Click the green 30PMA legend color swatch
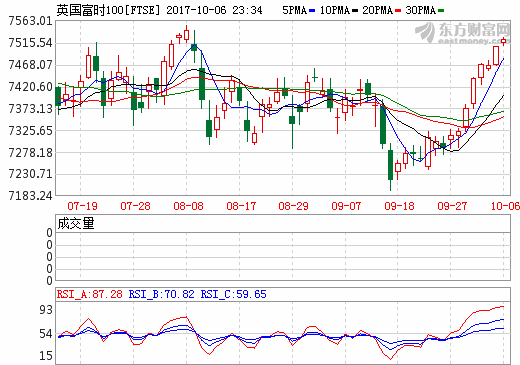The width and height of the screenshot is (520, 365). point(441,11)
